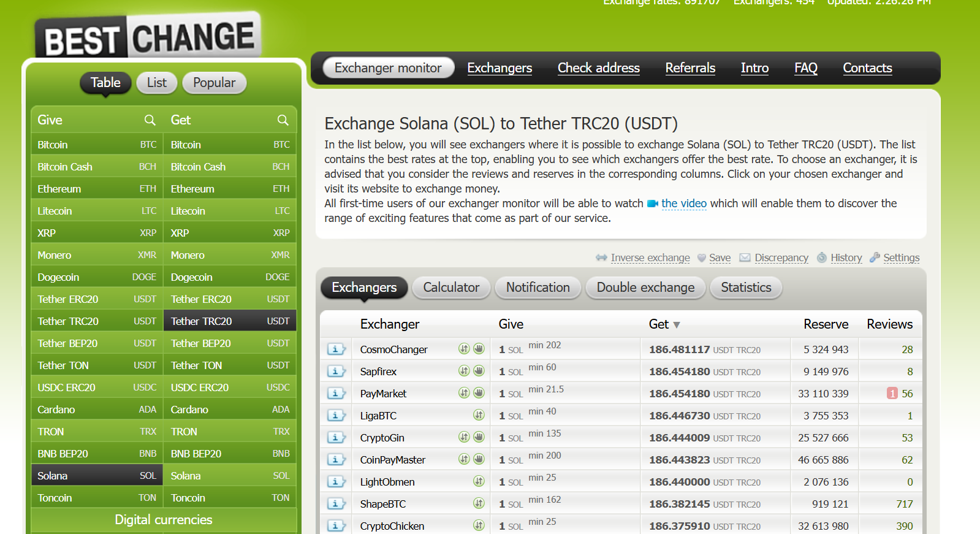Click the video camera icon in description

tap(652, 204)
